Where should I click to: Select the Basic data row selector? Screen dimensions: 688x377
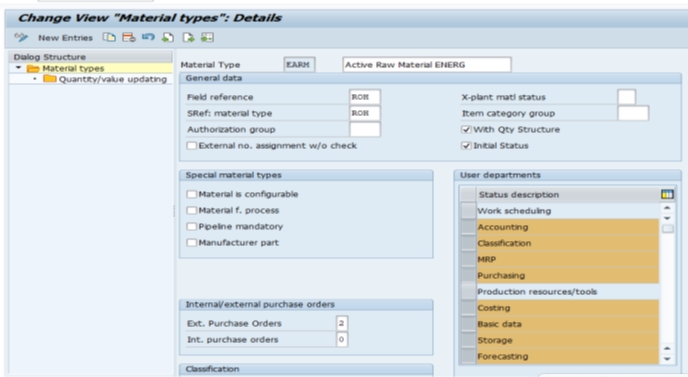click(x=468, y=324)
